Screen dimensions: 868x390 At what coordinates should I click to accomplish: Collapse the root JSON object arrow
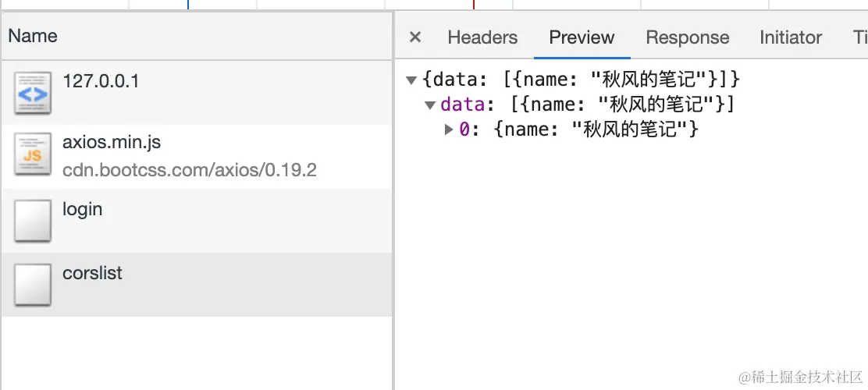click(411, 81)
